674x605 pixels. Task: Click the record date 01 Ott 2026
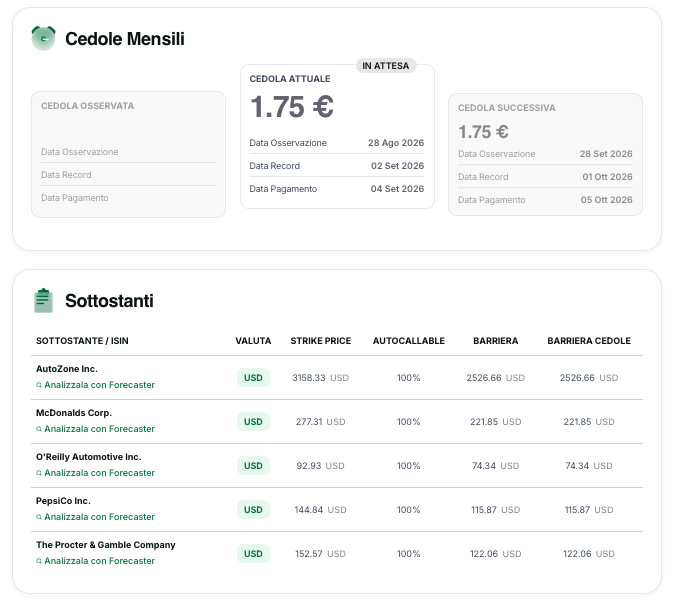[x=607, y=177]
